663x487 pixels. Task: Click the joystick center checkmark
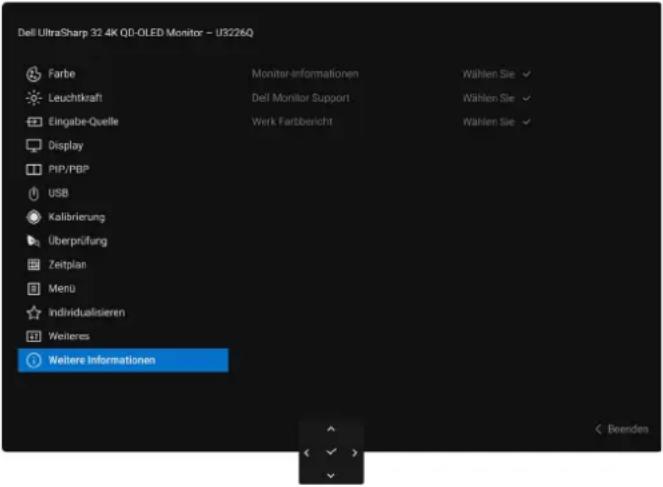point(331,452)
